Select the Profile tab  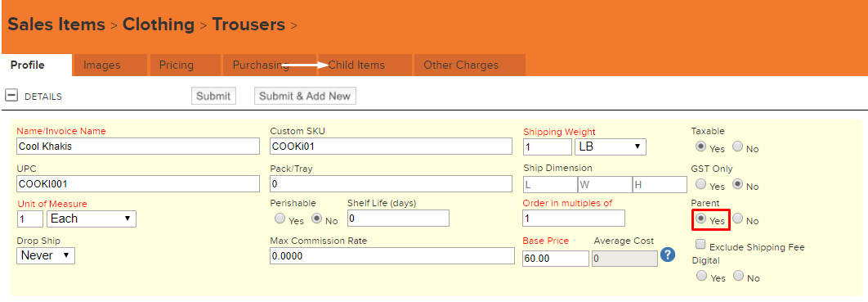tap(36, 65)
